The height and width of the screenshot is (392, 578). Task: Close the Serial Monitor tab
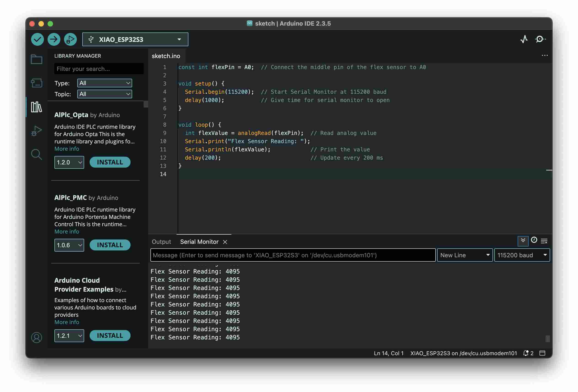point(225,242)
